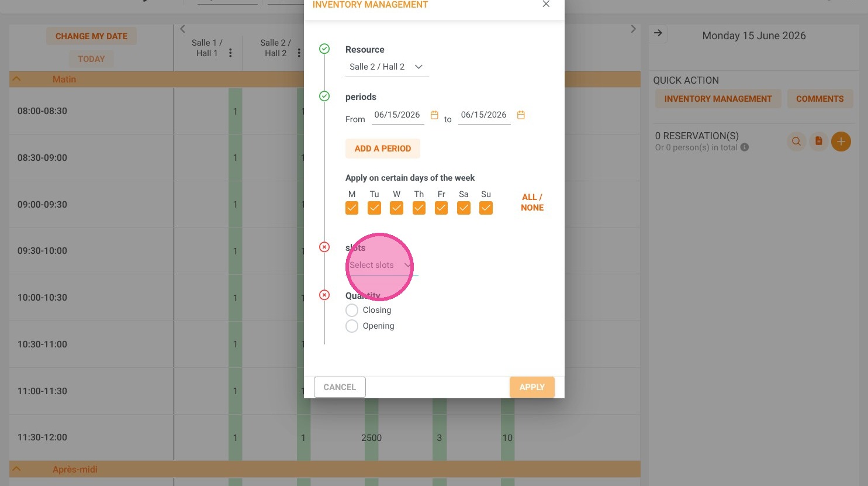Collapse the Matin section
This screenshot has width=868, height=486.
[x=17, y=79]
